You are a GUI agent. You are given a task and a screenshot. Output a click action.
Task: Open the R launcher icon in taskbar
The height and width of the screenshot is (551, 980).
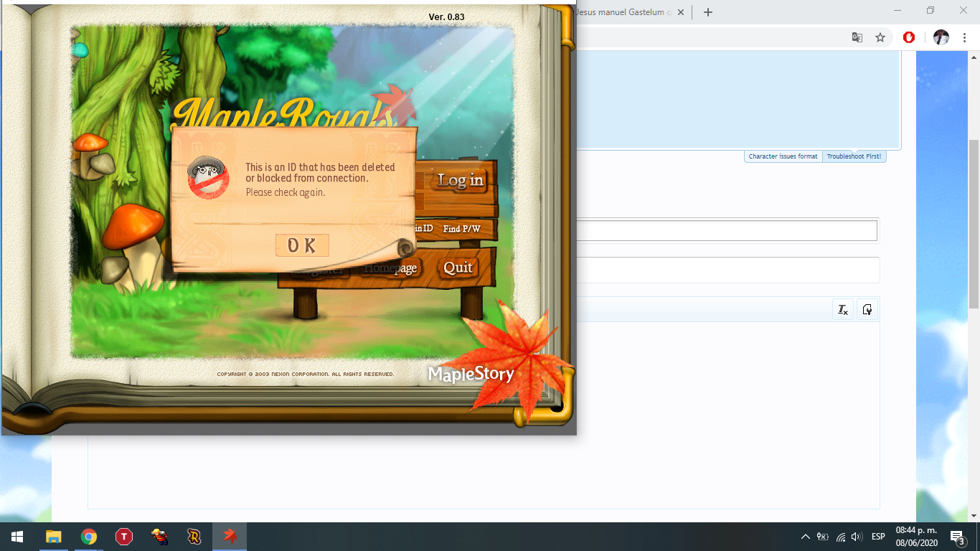pyautogui.click(x=194, y=537)
